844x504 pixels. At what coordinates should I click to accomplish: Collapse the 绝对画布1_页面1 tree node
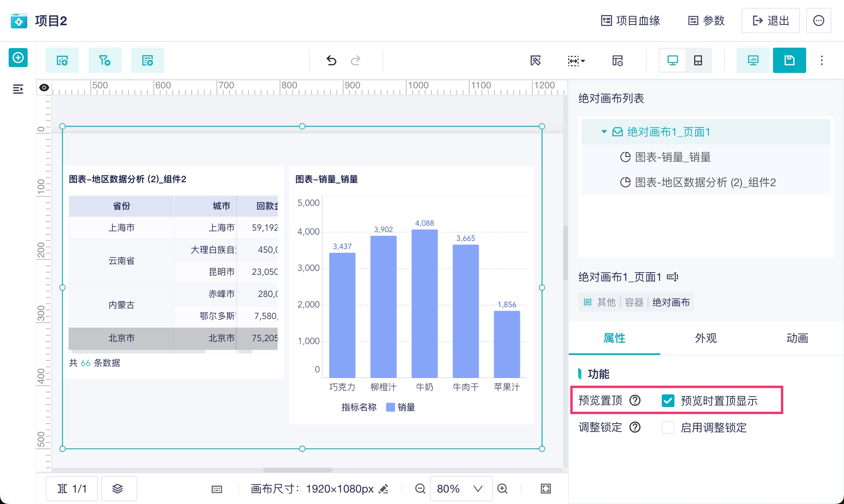coord(604,132)
